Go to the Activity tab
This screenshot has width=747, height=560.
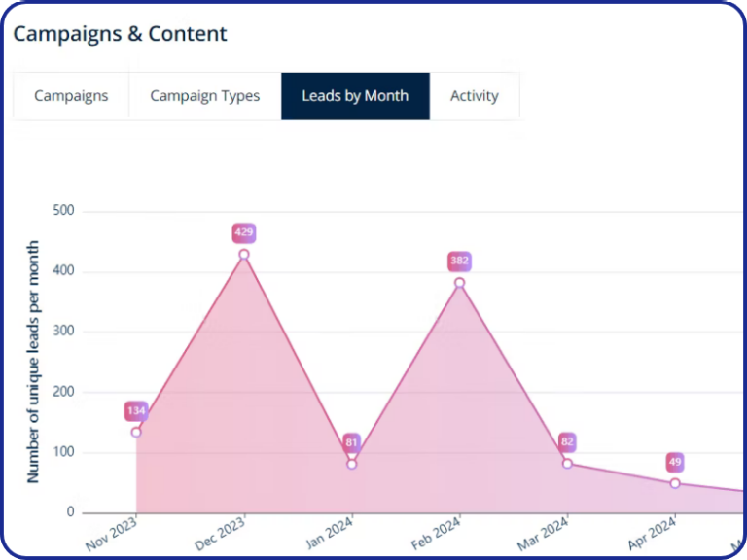coord(475,96)
